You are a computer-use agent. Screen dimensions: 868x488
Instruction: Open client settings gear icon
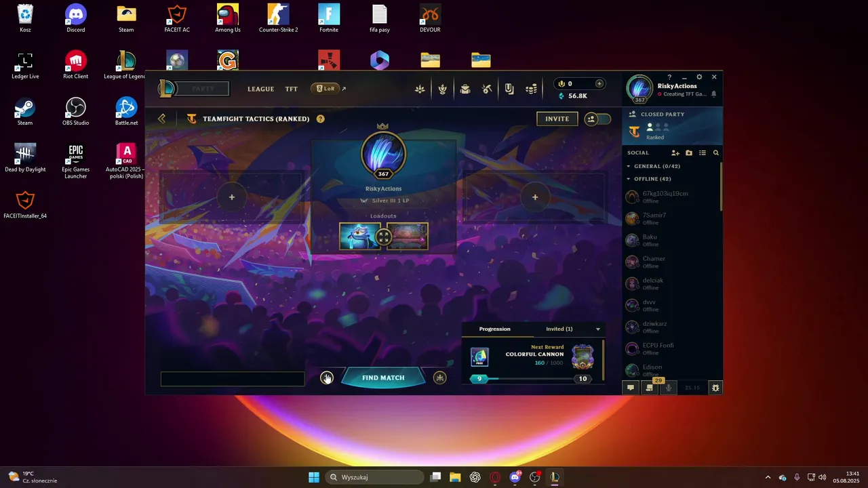click(699, 77)
